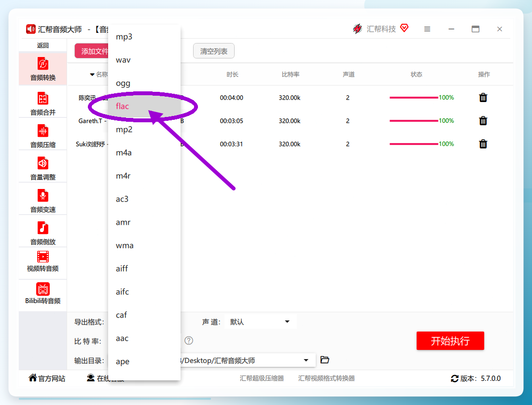Click the 声道 column header
This screenshot has height=405, width=532.
[x=349, y=74]
